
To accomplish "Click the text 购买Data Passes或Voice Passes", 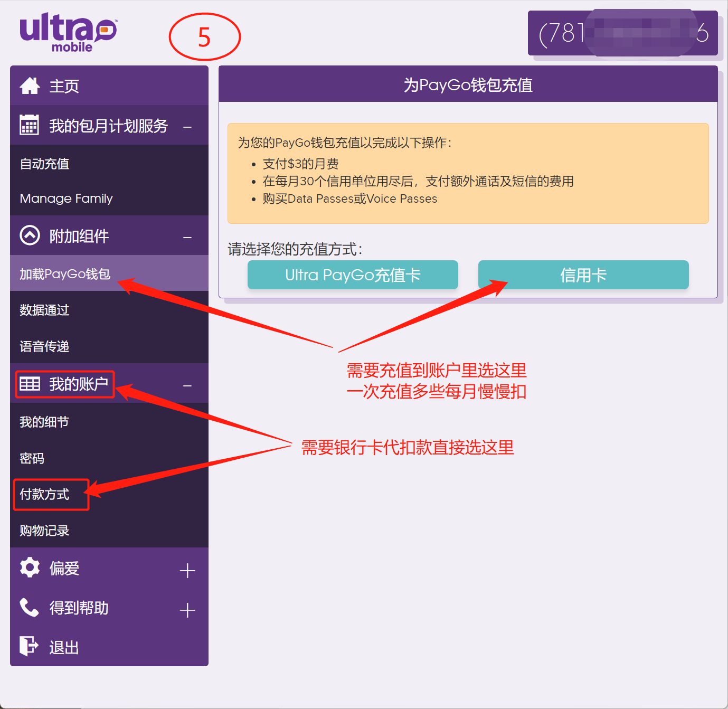I will pyautogui.click(x=350, y=198).
